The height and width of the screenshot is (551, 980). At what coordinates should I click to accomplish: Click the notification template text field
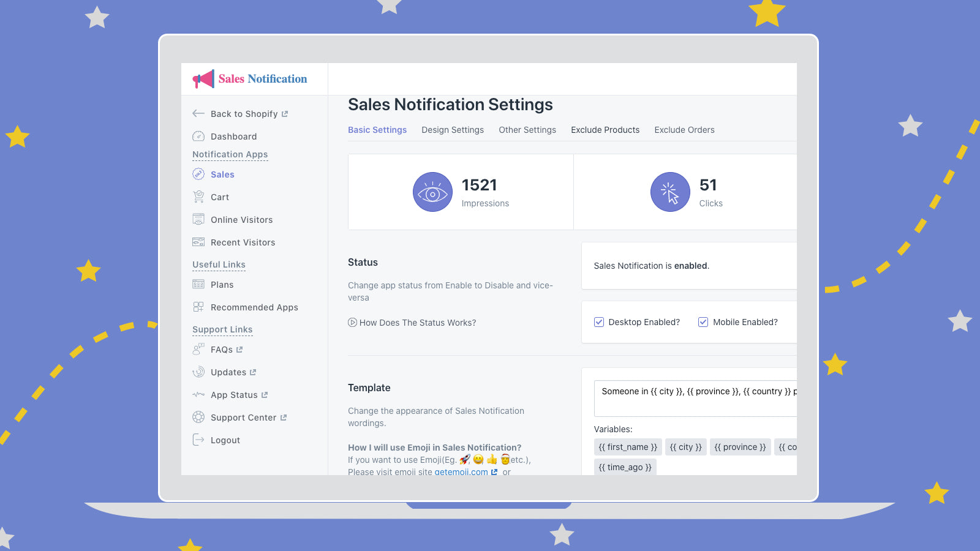695,398
